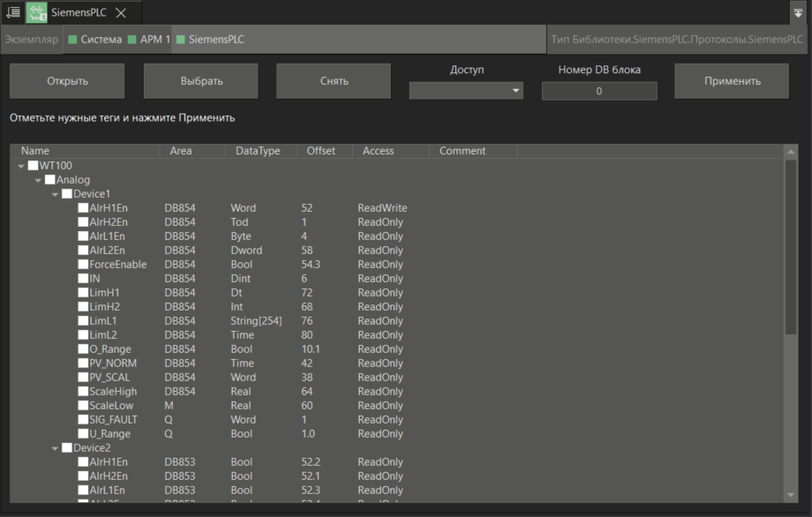Click the Номер DB блока input field
Image resolution: width=812 pixels, height=517 pixels.
(598, 90)
